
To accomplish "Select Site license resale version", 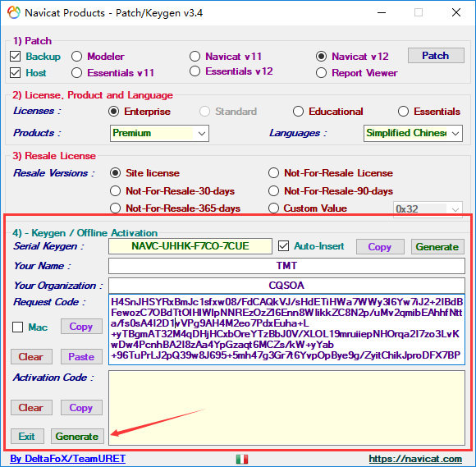I will pyautogui.click(x=116, y=173).
